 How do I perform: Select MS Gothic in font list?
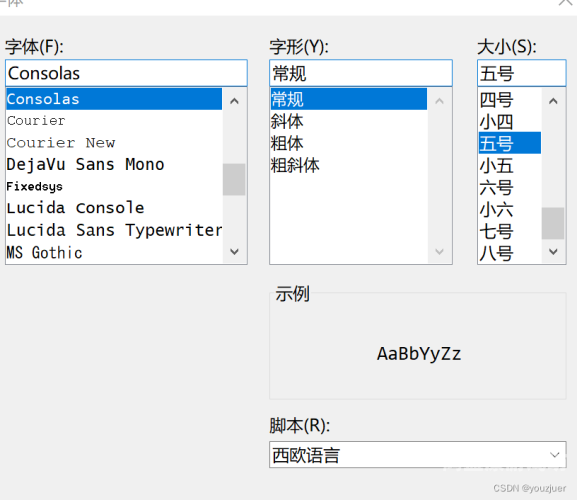[x=114, y=252]
